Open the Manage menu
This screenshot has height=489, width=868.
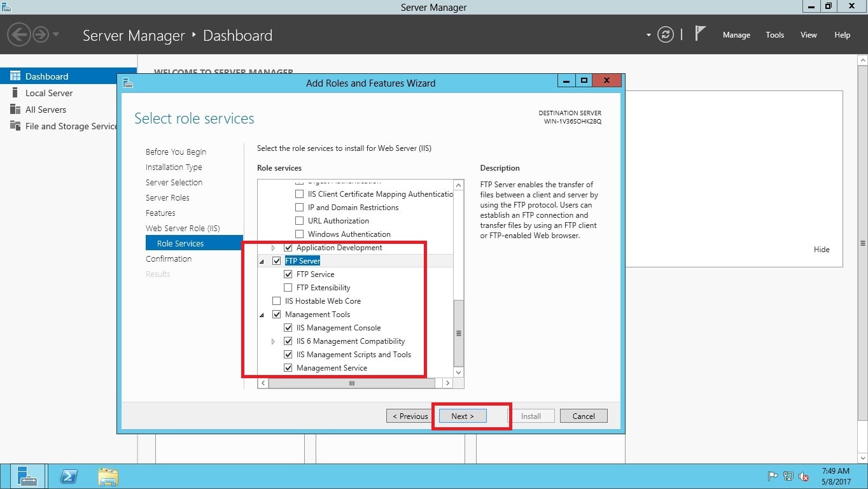click(x=736, y=35)
